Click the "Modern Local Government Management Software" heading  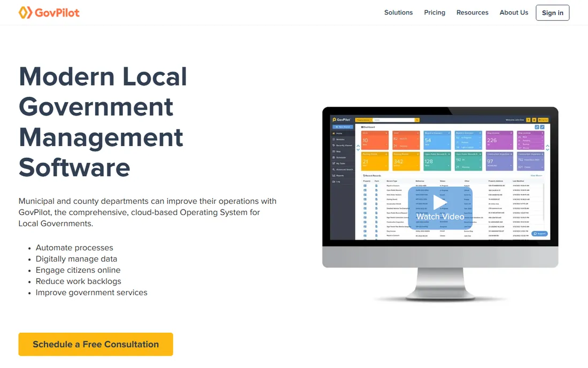pyautogui.click(x=103, y=121)
